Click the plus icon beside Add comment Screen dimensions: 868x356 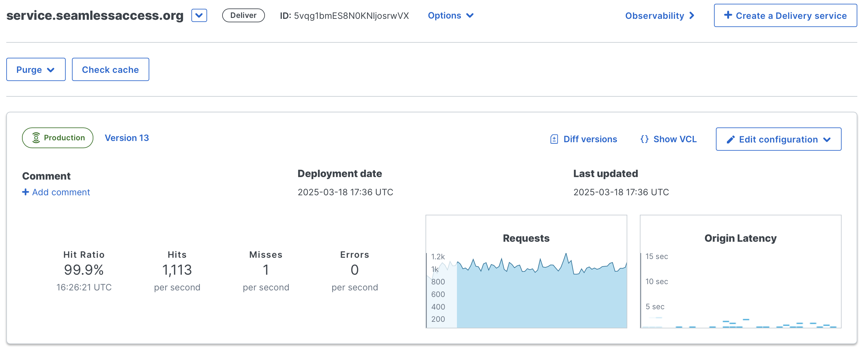25,192
